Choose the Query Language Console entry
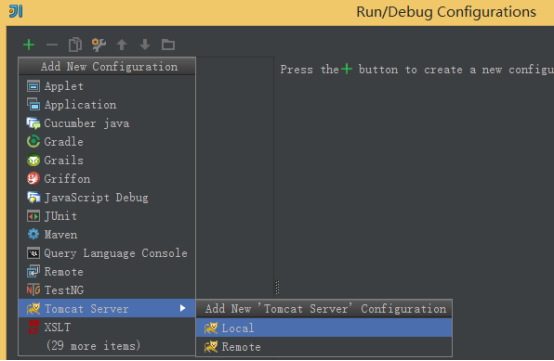Viewport: 554px width, 361px height. tap(107, 253)
